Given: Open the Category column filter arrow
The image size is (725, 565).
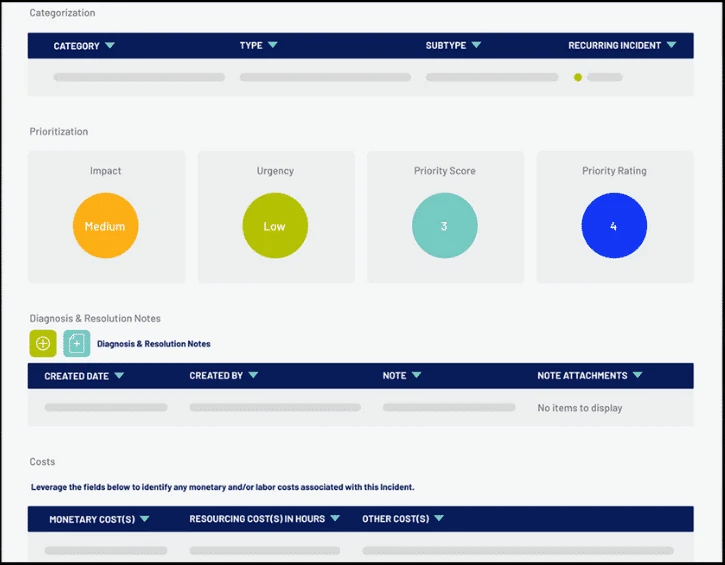Looking at the screenshot, I should tap(110, 45).
